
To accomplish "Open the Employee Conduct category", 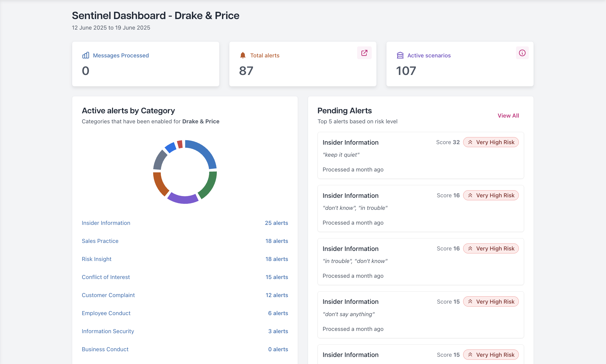I will (x=106, y=313).
